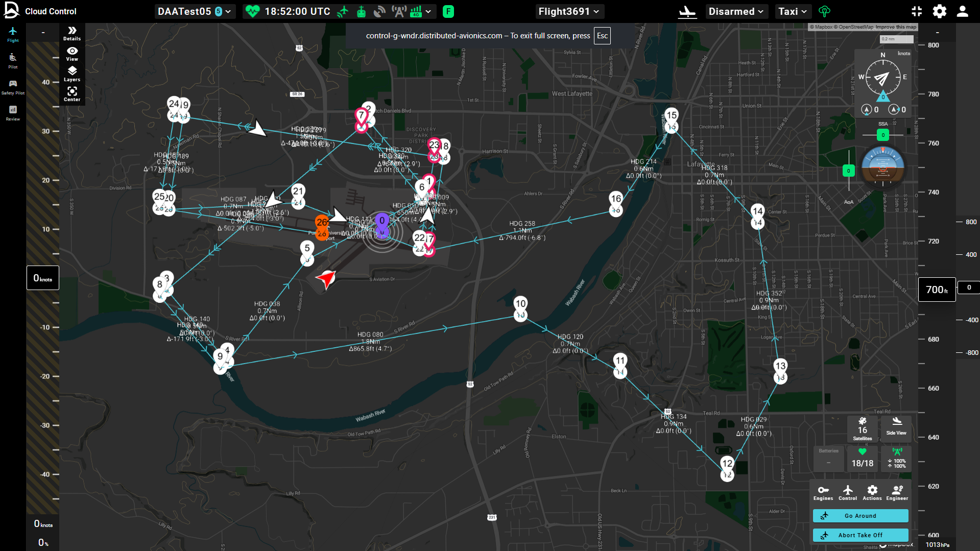The width and height of the screenshot is (980, 551).
Task: Open the Control panel airplane icon
Action: 847,493
